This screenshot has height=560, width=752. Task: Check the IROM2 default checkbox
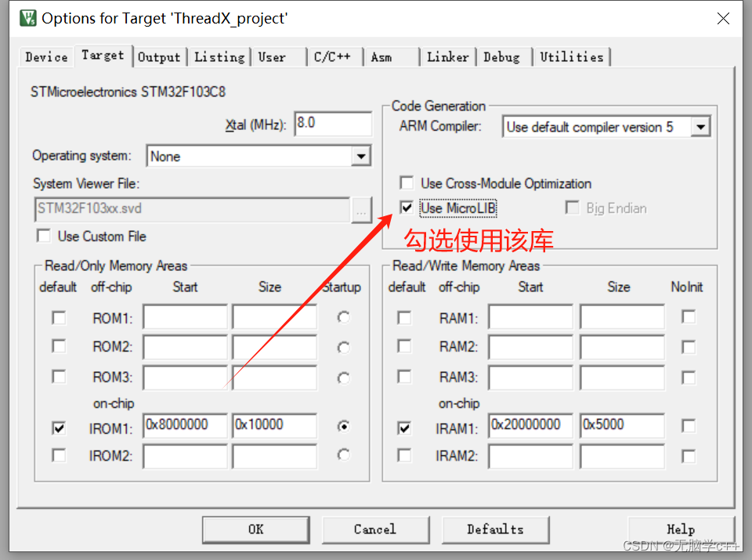coord(59,455)
